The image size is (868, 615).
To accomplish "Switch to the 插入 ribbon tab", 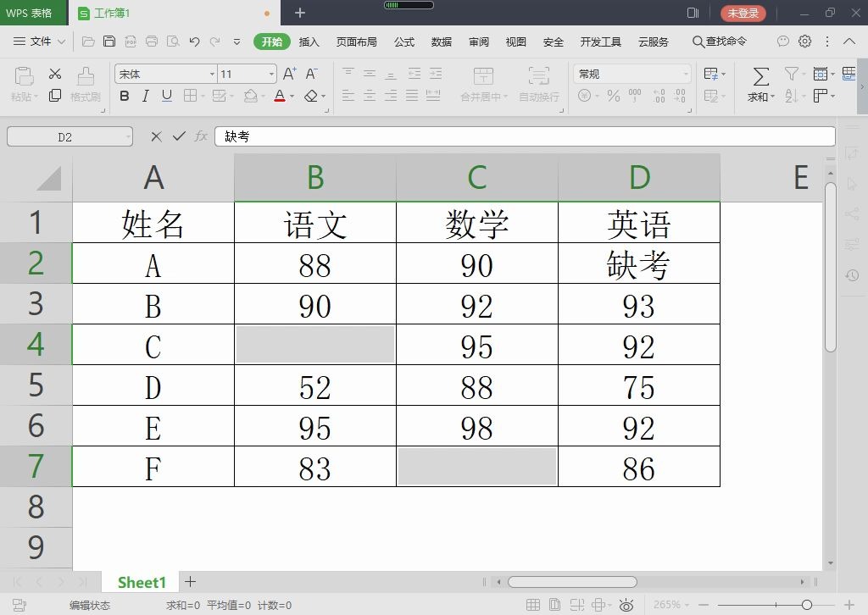I will [x=308, y=42].
